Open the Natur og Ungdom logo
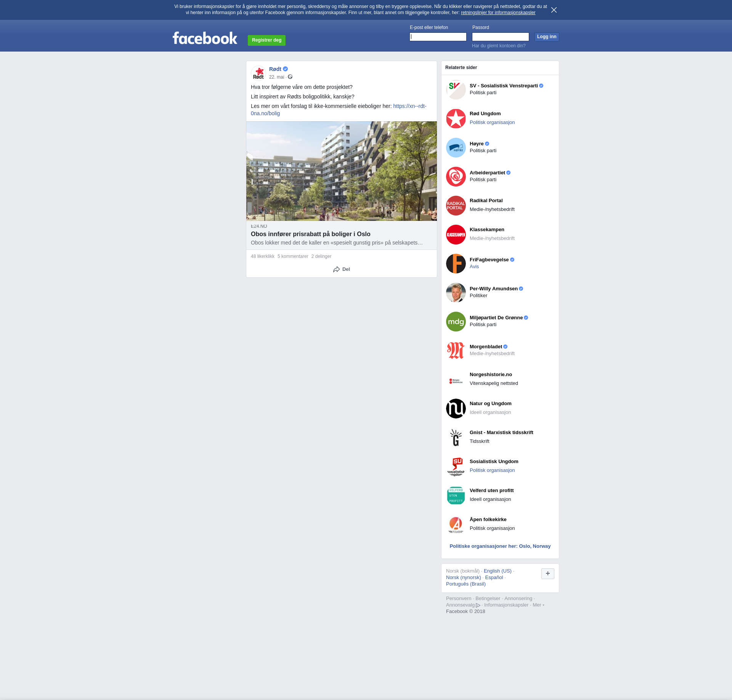 (456, 409)
